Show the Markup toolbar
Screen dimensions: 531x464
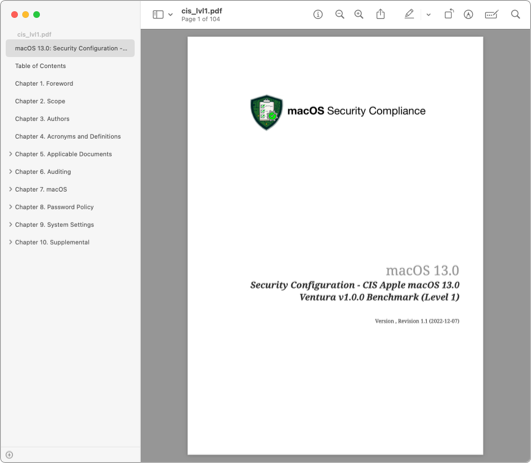click(x=468, y=15)
